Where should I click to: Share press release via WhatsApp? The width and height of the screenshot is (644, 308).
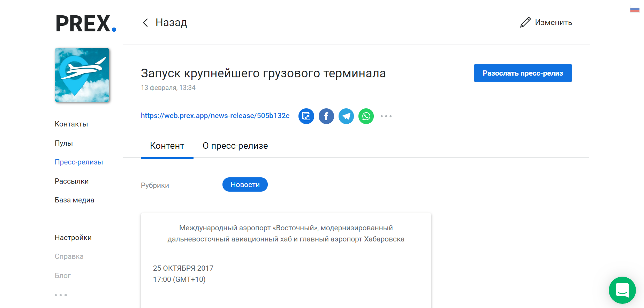coord(366,116)
